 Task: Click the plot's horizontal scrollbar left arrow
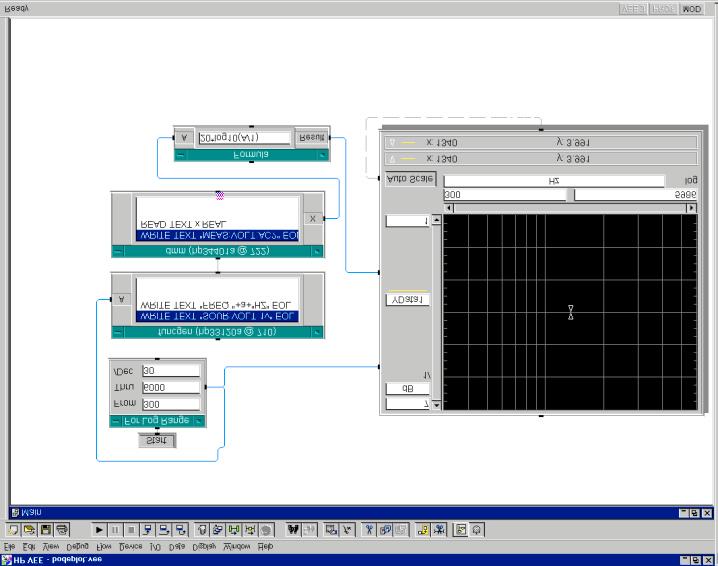pos(449,208)
